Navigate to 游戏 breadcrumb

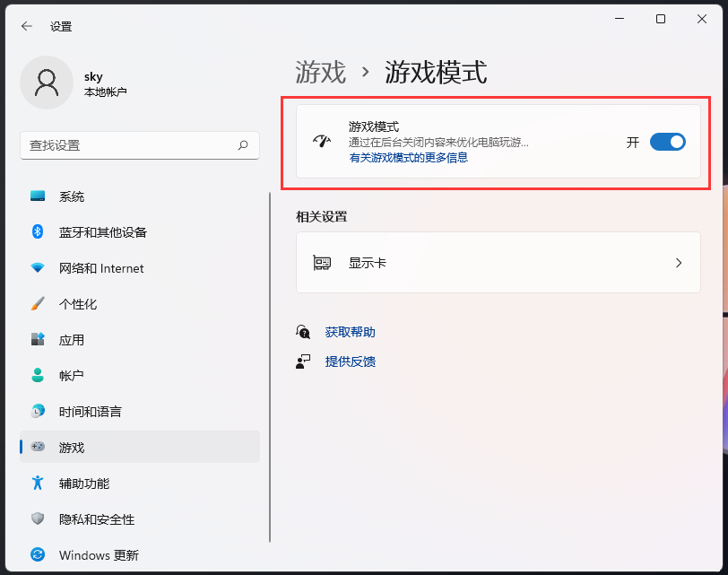coord(318,73)
